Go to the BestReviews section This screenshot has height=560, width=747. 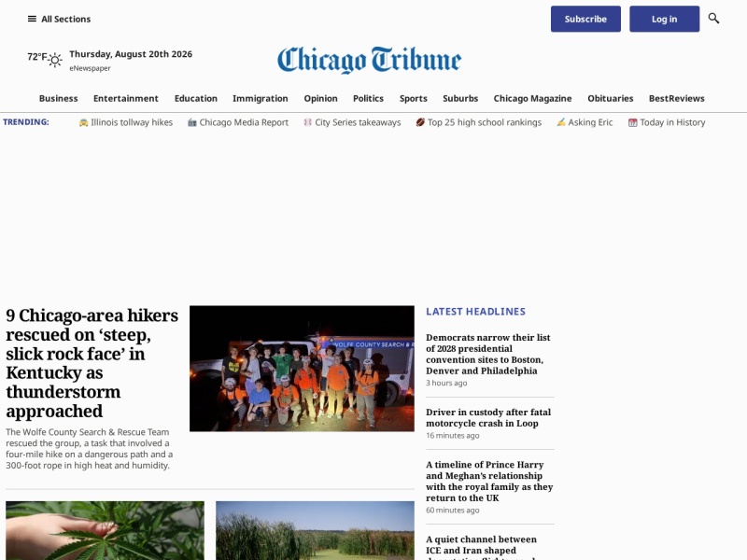coord(676,99)
